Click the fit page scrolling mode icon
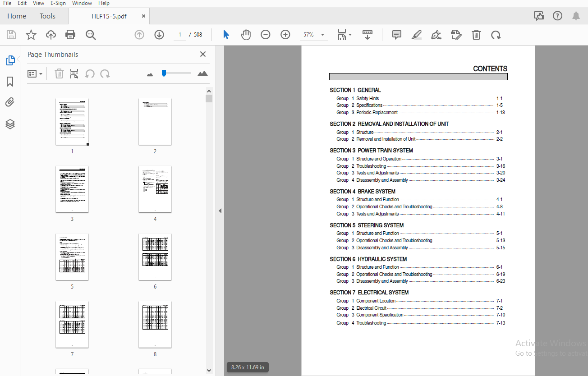 (342, 35)
